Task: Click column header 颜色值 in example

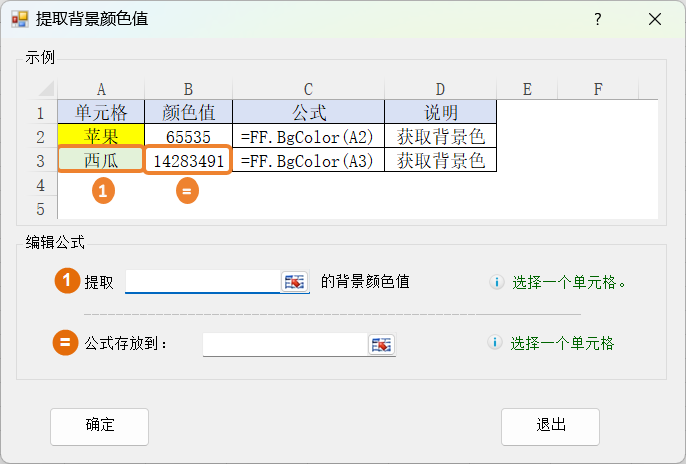Action: click(188, 112)
